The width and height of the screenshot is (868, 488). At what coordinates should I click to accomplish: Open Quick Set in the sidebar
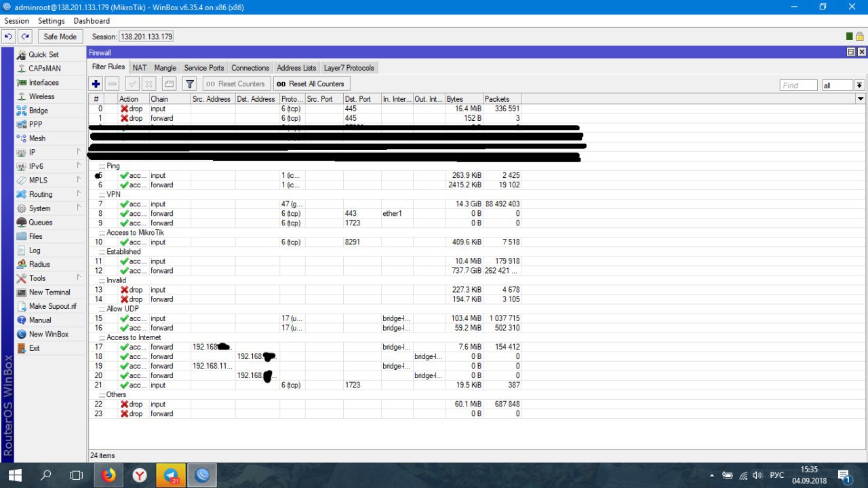(x=43, y=54)
